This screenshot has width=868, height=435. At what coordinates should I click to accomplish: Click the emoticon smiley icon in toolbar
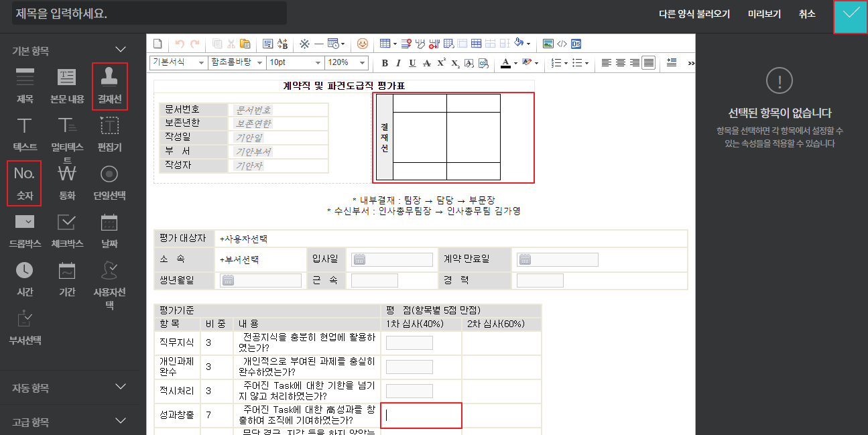point(363,44)
